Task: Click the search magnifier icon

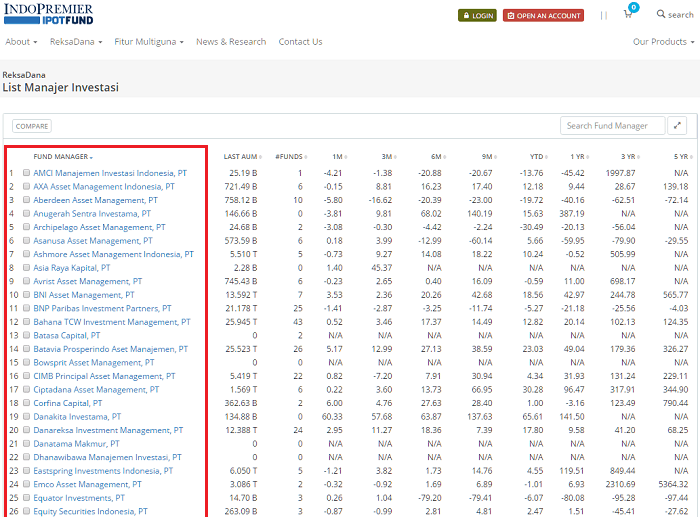Action: point(661,15)
